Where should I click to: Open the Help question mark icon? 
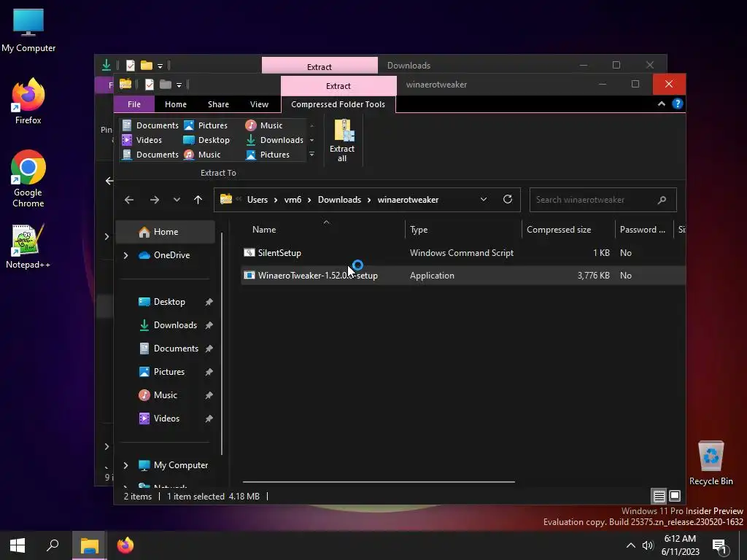[x=677, y=104]
